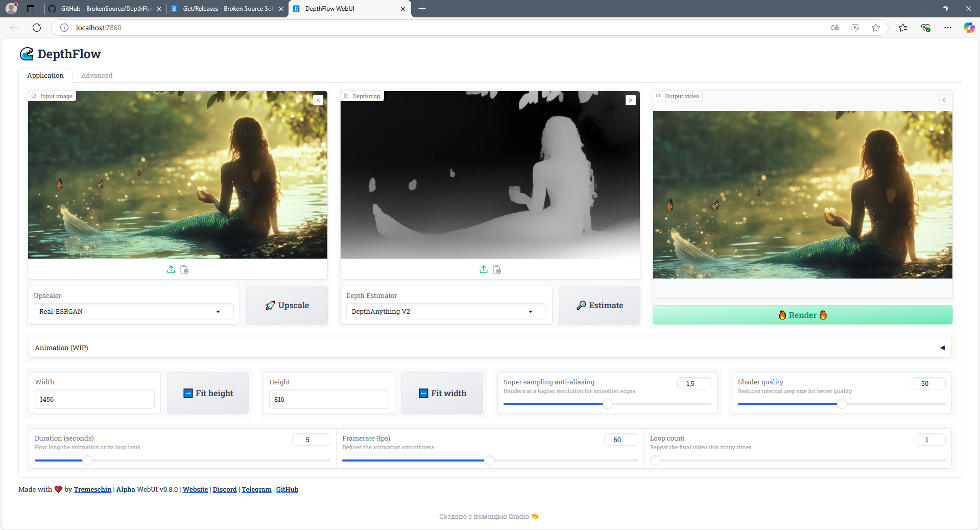Focus the Height input field

point(329,399)
